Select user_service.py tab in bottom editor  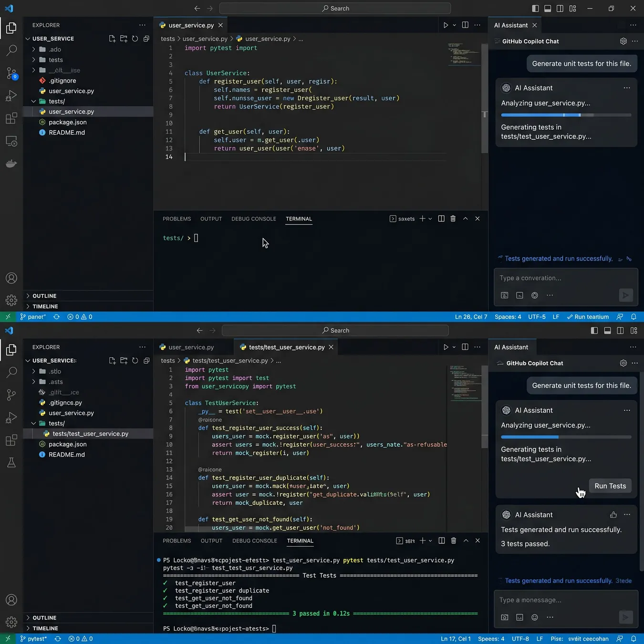pyautogui.click(x=191, y=347)
